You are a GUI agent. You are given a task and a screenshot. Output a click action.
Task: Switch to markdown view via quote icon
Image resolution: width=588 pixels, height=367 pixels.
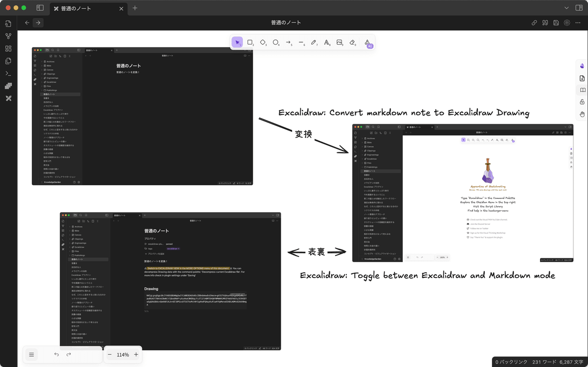[545, 23]
